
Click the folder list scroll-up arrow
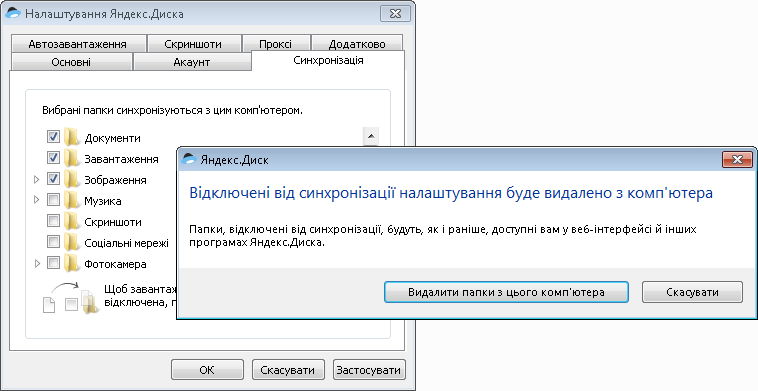click(x=371, y=136)
